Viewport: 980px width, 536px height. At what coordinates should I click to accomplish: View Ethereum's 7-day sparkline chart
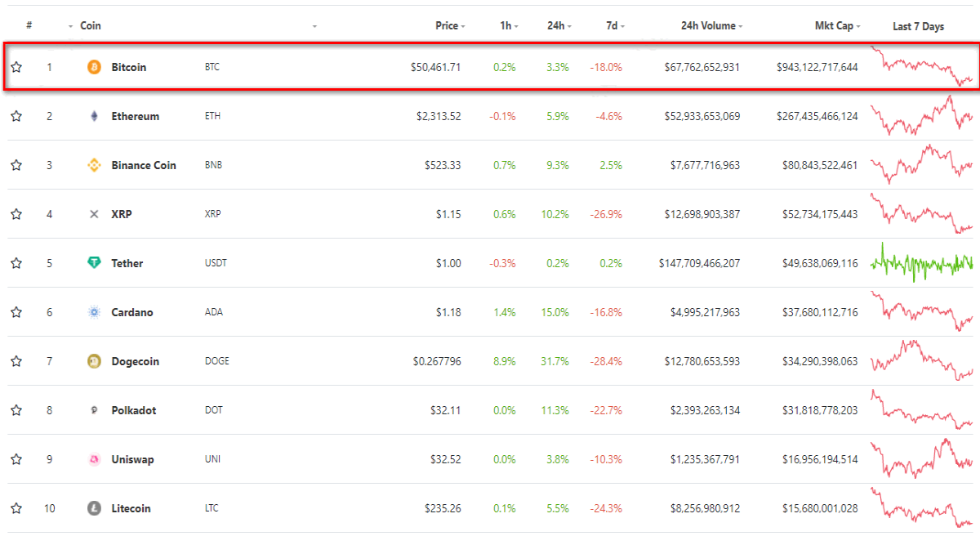point(922,116)
